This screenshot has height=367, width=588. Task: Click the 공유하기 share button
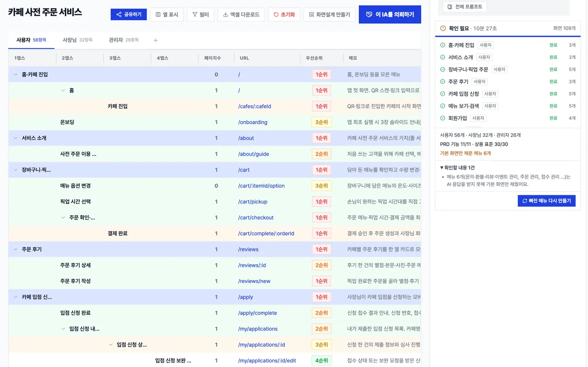129,15
